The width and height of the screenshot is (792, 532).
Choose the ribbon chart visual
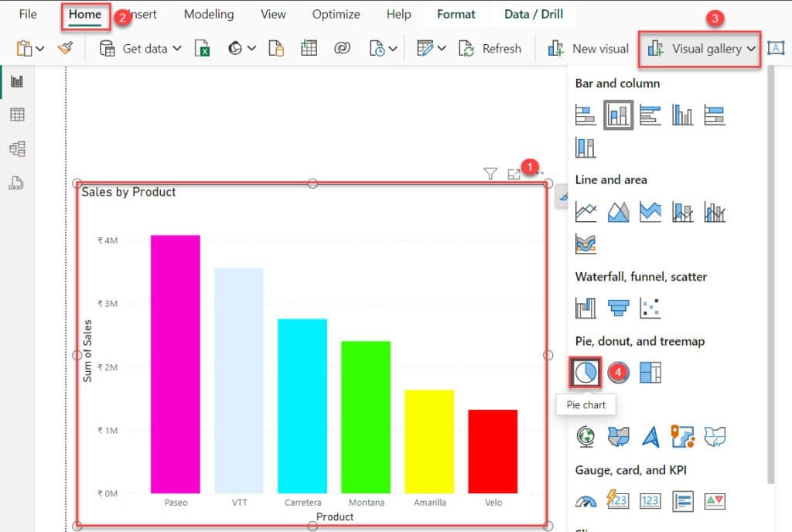coord(586,244)
